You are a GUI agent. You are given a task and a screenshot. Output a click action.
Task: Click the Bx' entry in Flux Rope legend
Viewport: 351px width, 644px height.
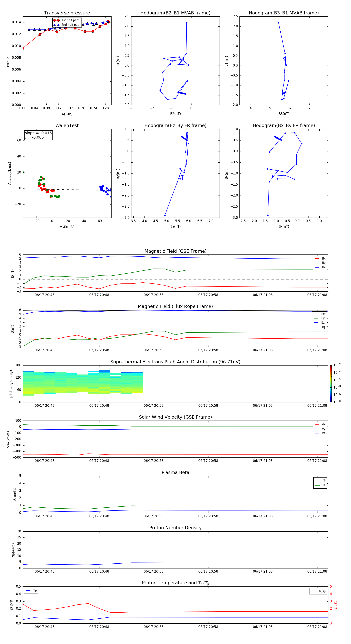click(320, 314)
